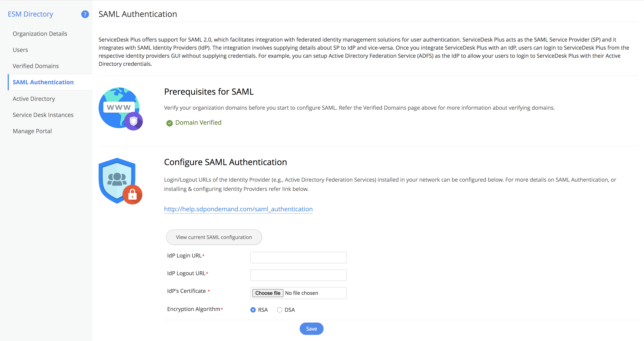644x341 pixels.
Task: Focus the IdP Login URL field
Action: (298, 257)
